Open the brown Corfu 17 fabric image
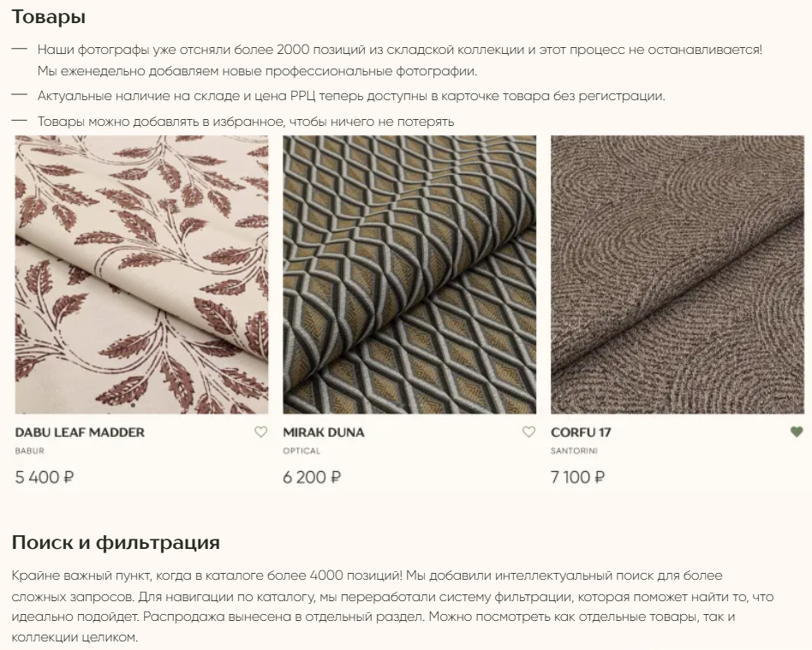Image resolution: width=812 pixels, height=650 pixels. point(678,275)
